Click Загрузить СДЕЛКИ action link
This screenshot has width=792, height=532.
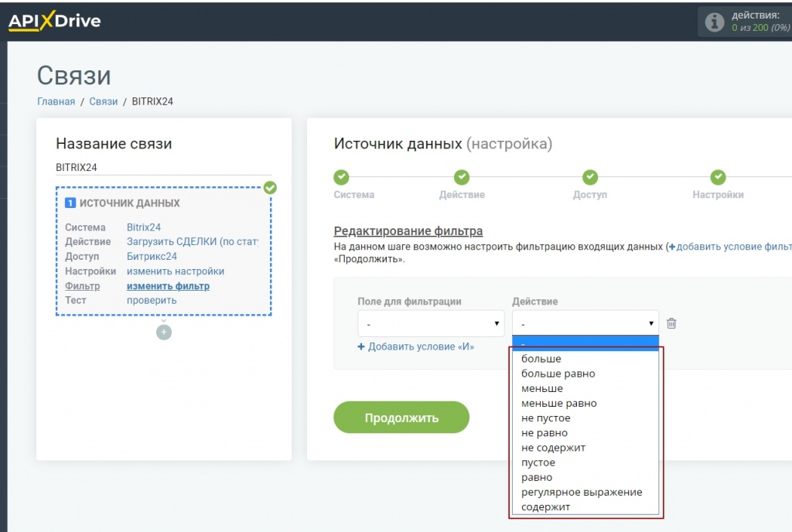pyautogui.click(x=193, y=242)
